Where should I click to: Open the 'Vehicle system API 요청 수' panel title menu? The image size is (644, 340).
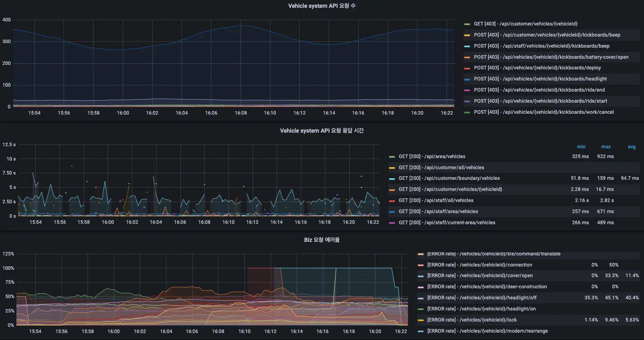click(322, 6)
